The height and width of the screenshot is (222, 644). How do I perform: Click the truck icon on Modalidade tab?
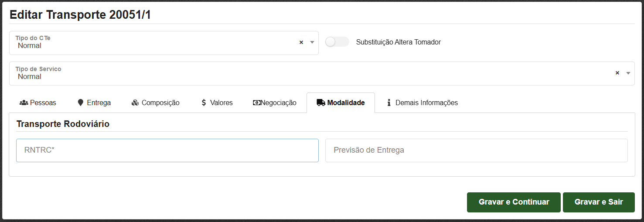click(321, 103)
